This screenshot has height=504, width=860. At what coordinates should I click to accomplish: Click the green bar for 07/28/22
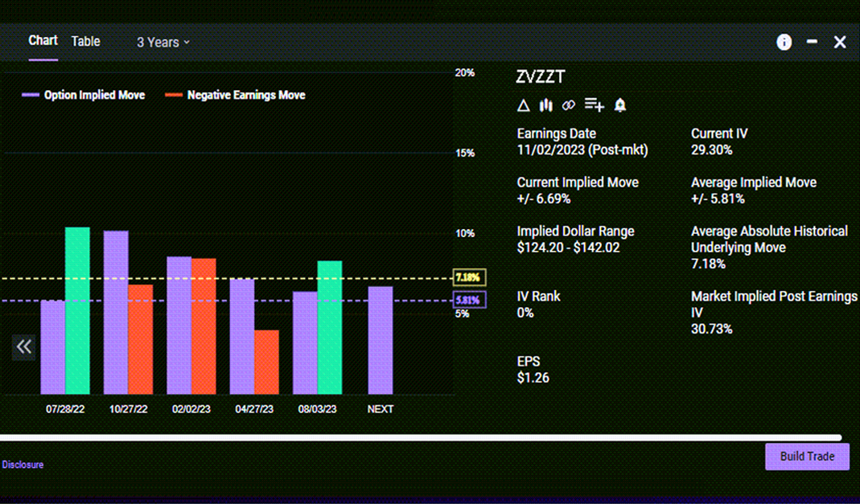coord(77,310)
